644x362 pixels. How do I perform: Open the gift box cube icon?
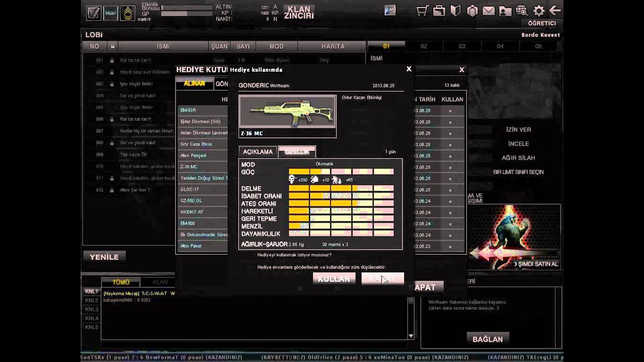tap(472, 11)
